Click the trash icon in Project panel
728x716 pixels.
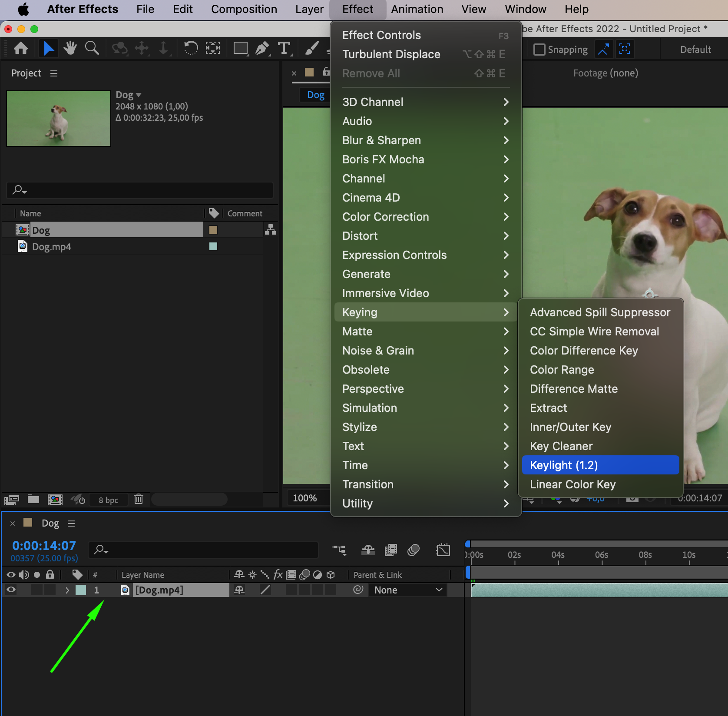(139, 499)
